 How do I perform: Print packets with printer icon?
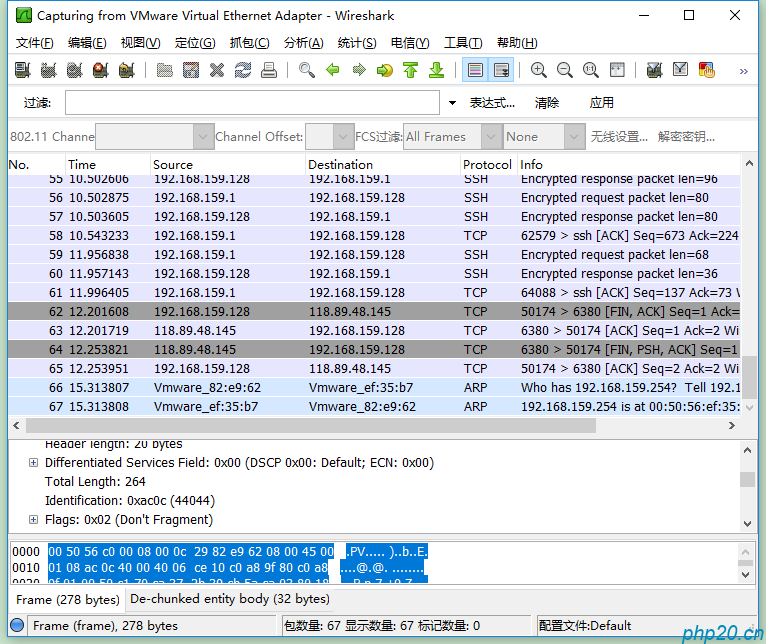click(269, 70)
